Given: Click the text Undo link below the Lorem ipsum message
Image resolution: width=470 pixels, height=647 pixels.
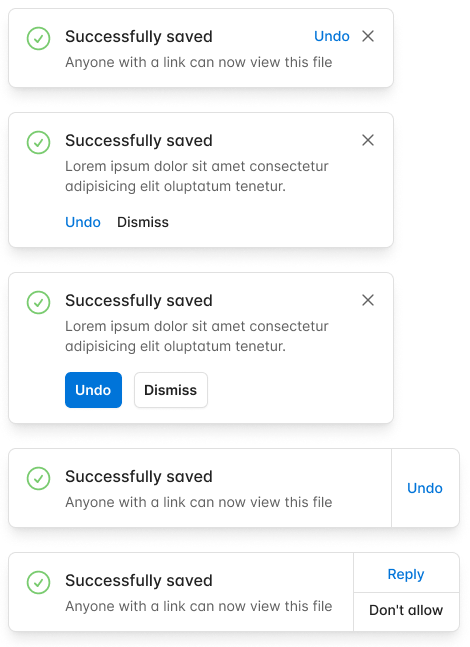Looking at the screenshot, I should [83, 222].
